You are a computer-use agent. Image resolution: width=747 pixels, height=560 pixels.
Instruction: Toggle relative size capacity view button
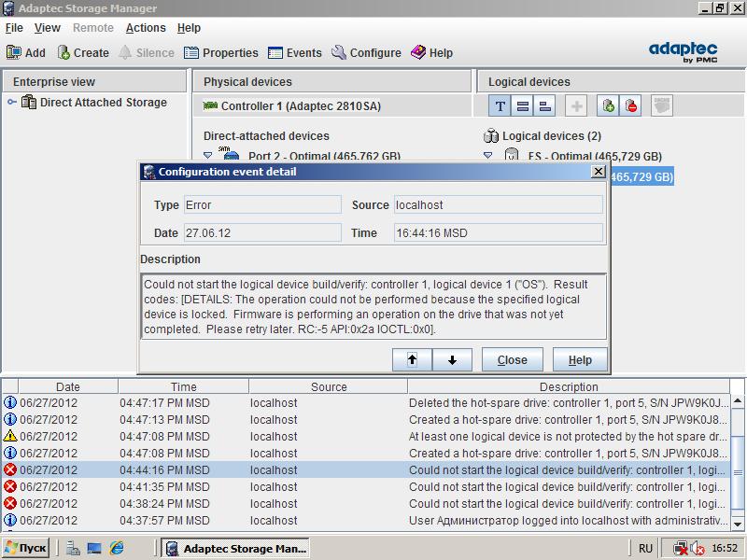pos(545,106)
